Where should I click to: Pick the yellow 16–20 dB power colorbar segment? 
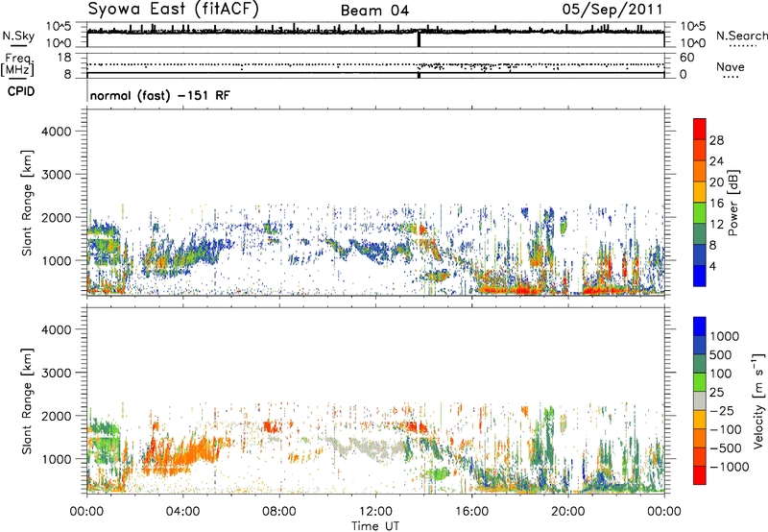point(700,191)
